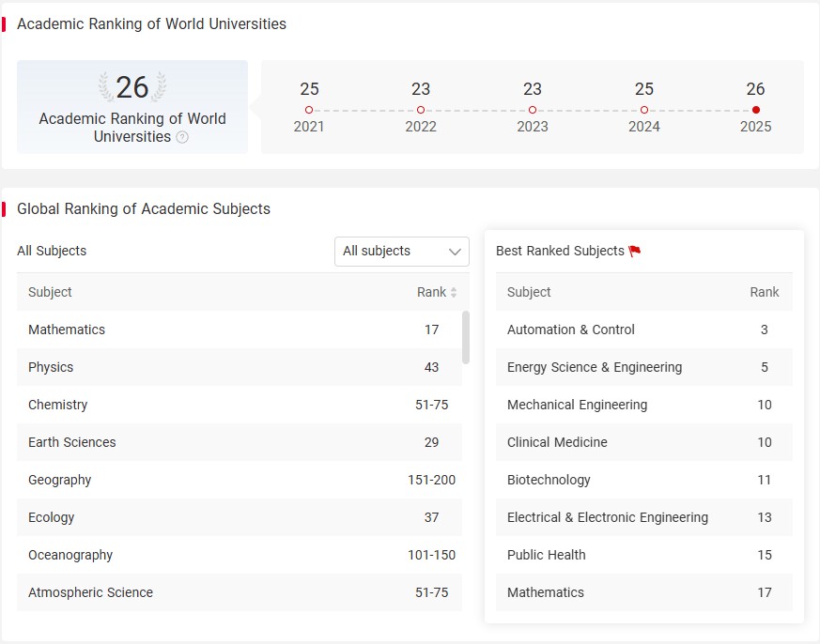820x644 pixels.
Task: Click the Public Health ranking row
Action: coord(643,555)
